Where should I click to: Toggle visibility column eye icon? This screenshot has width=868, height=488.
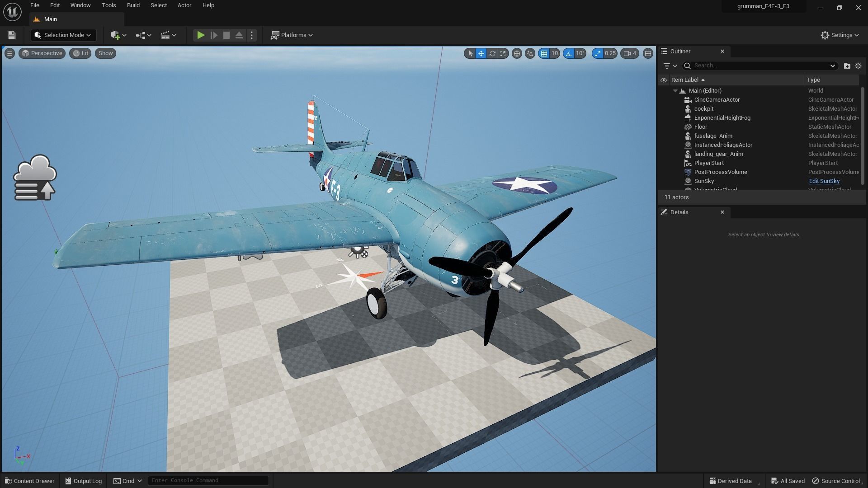[664, 80]
